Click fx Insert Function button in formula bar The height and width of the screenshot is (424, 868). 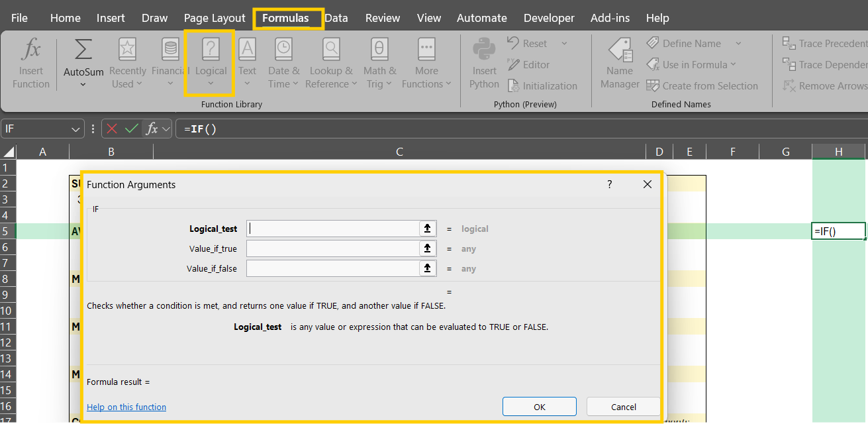click(152, 129)
